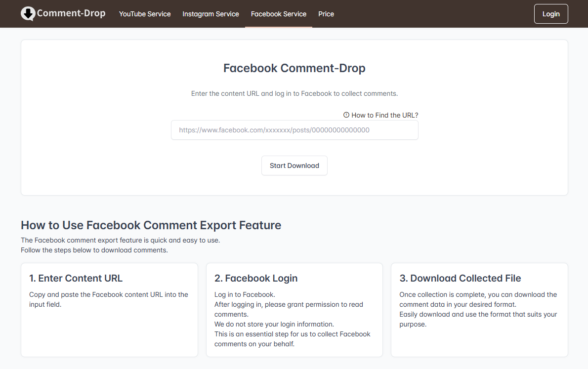Click the '1. Enter Content URL' card title
588x369 pixels.
[76, 278]
